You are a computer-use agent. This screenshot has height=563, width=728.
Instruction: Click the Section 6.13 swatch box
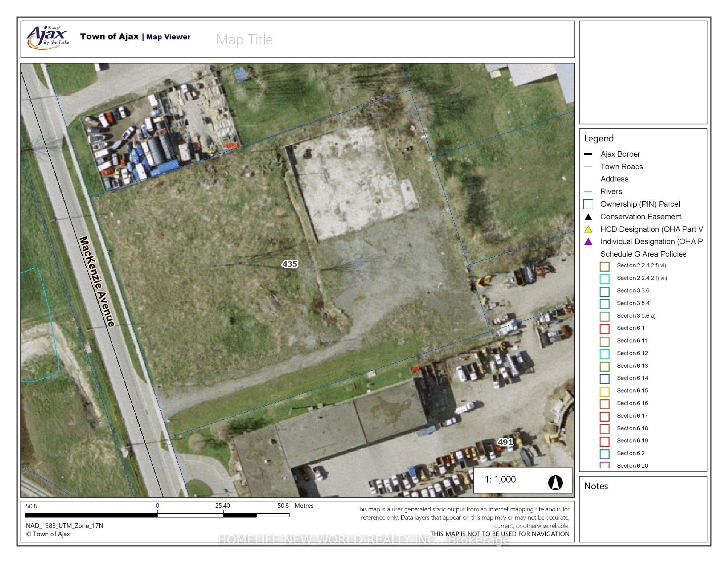[604, 366]
